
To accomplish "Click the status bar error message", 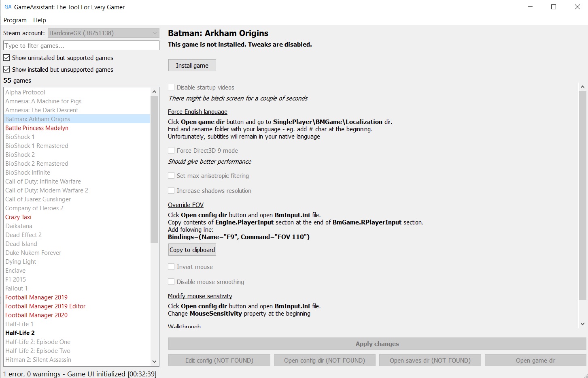I will click(80, 374).
